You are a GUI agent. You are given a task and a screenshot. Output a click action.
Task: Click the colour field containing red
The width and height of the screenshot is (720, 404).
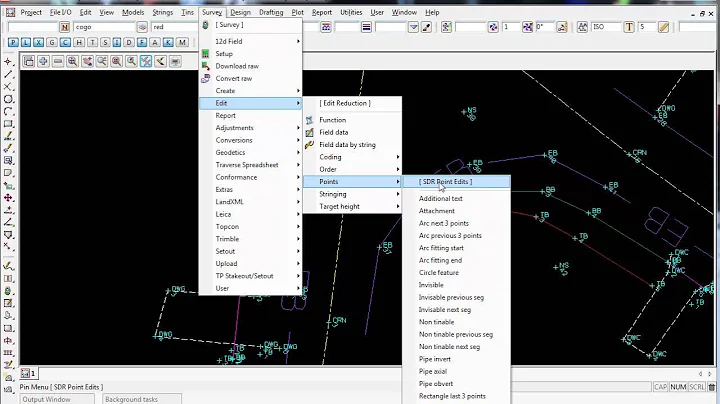(174, 27)
